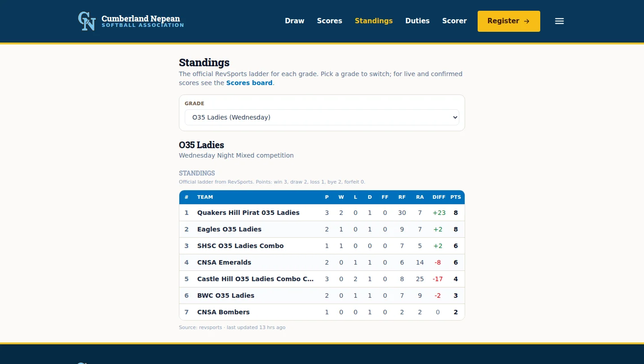Screen dimensions: 644x364
Task: Click the -8 difference for CNSA Emeralds
Action: click(x=438, y=262)
